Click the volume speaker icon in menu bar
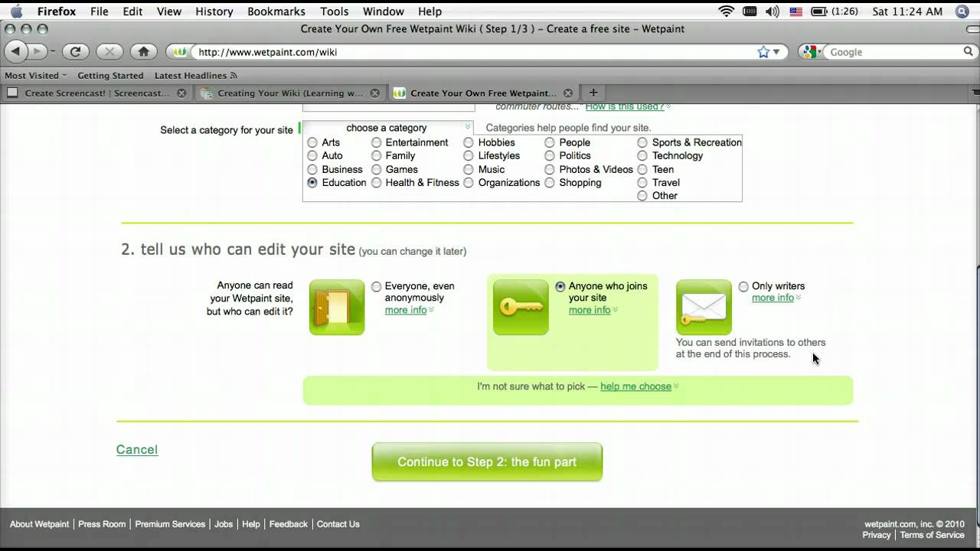This screenshot has width=980, height=551. point(772,11)
